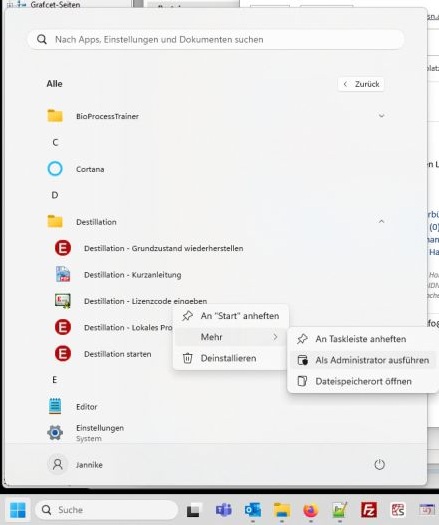Select Mehr in the context menu
This screenshot has width=439, height=525.
coord(231,337)
